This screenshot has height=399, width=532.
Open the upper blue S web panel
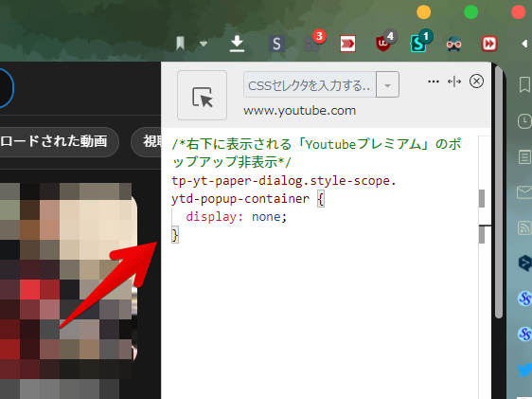point(524,299)
